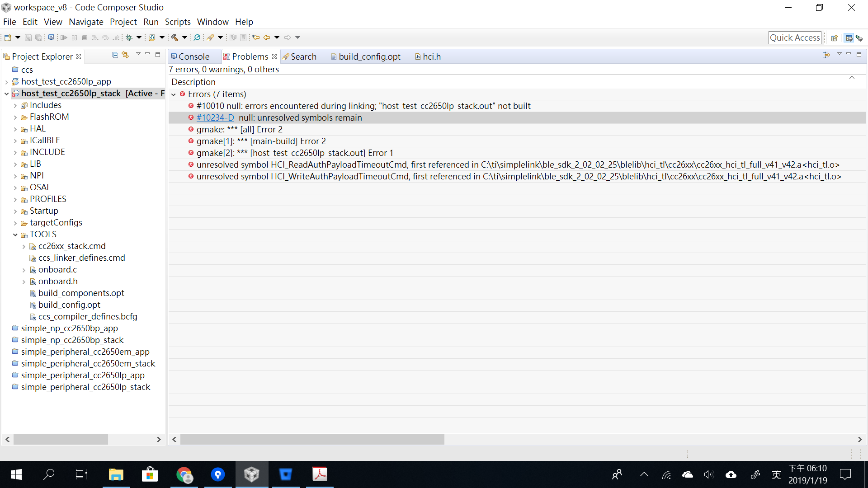The width and height of the screenshot is (868, 488).
Task: Open the Back history dropdown arrow
Action: (277, 38)
